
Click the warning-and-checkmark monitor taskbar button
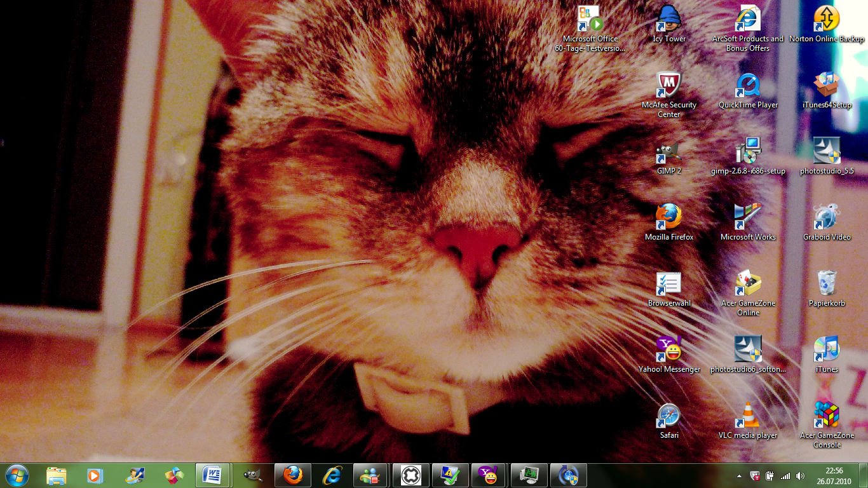coord(451,475)
